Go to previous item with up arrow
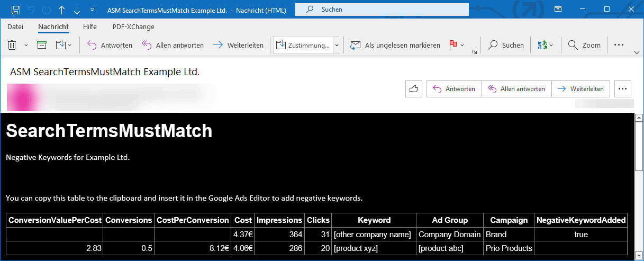The width and height of the screenshot is (644, 261). 61,10
